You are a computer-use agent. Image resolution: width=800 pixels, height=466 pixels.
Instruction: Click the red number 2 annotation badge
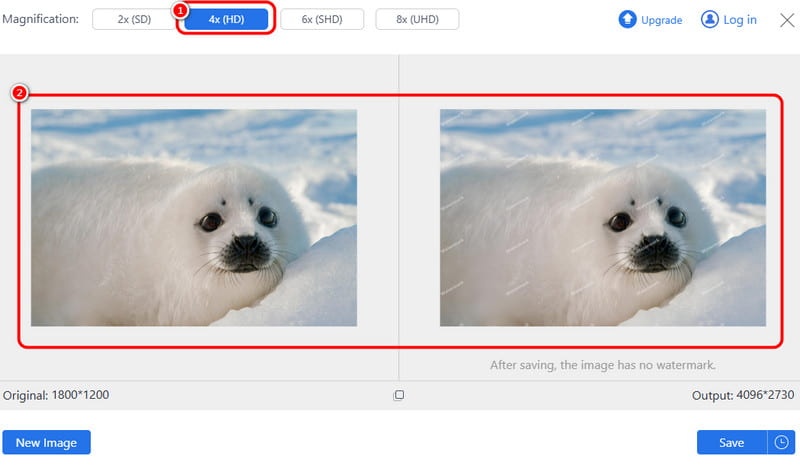click(x=19, y=94)
